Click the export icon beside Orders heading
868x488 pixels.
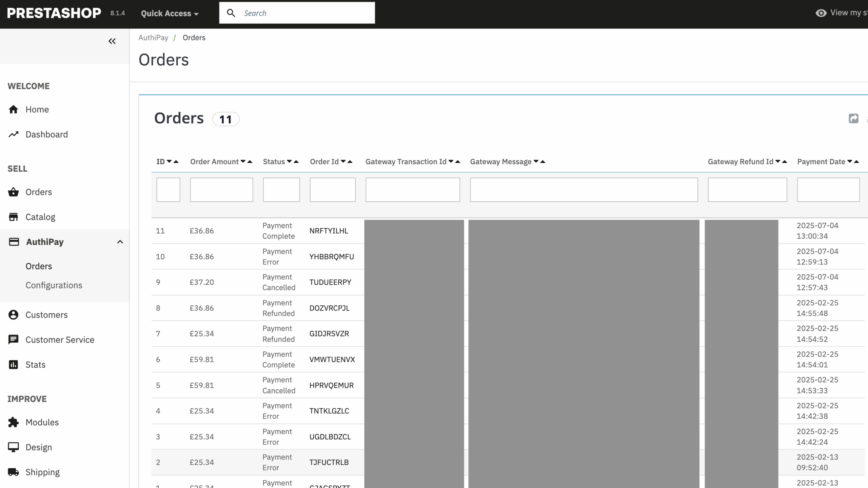click(853, 119)
